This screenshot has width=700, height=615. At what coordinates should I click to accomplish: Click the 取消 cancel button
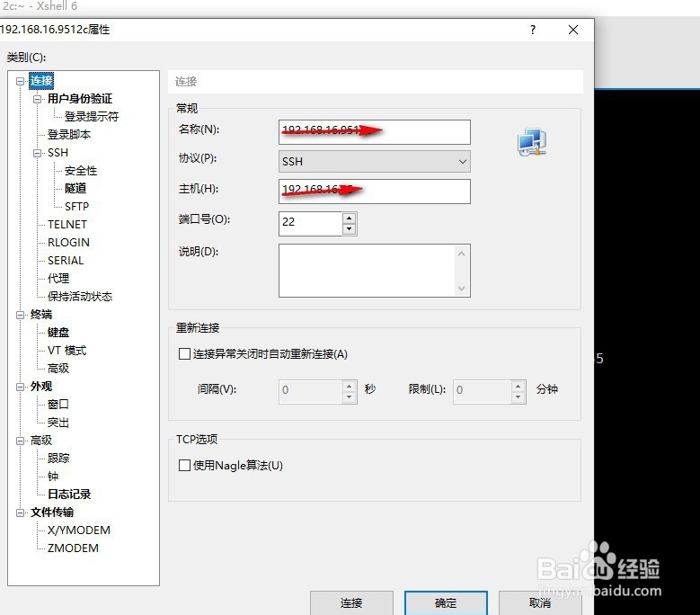[540, 603]
